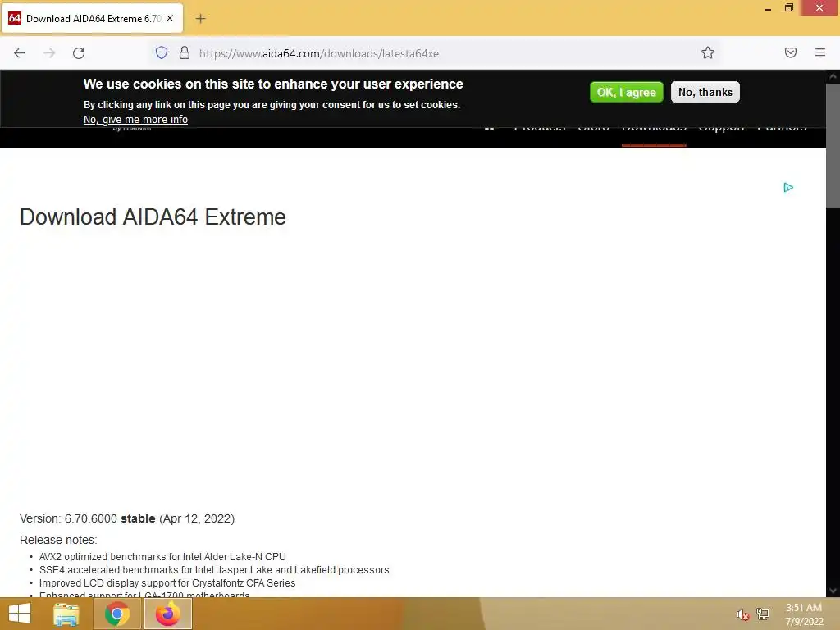Select the Download AIDA64 Extreme tab
Viewport: 840px width, 630px height.
(92, 19)
